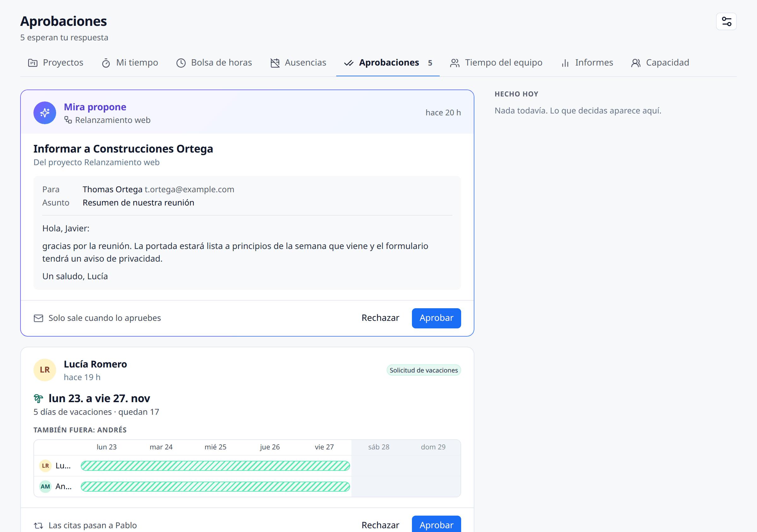Open the Relanzamiento web project link
This screenshot has width=757, height=532.
[x=113, y=120]
